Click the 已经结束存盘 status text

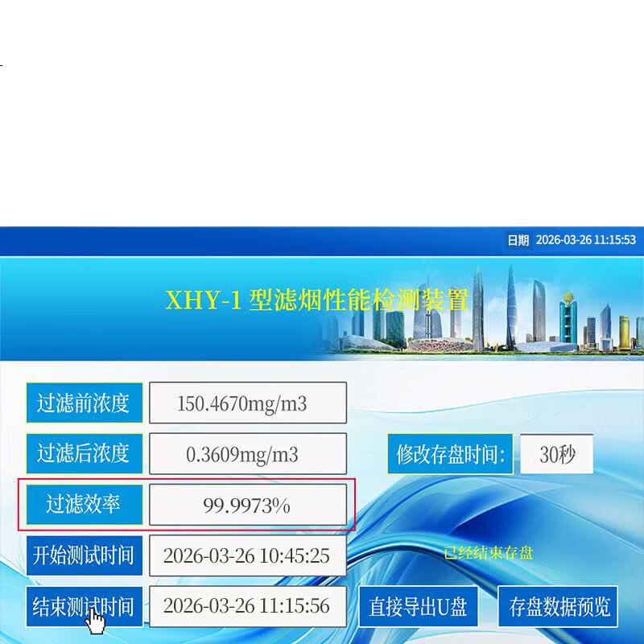[489, 553]
